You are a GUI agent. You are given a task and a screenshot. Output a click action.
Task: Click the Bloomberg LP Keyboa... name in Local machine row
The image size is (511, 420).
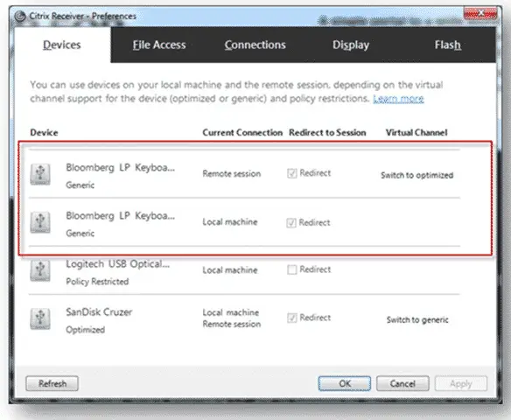click(120, 216)
